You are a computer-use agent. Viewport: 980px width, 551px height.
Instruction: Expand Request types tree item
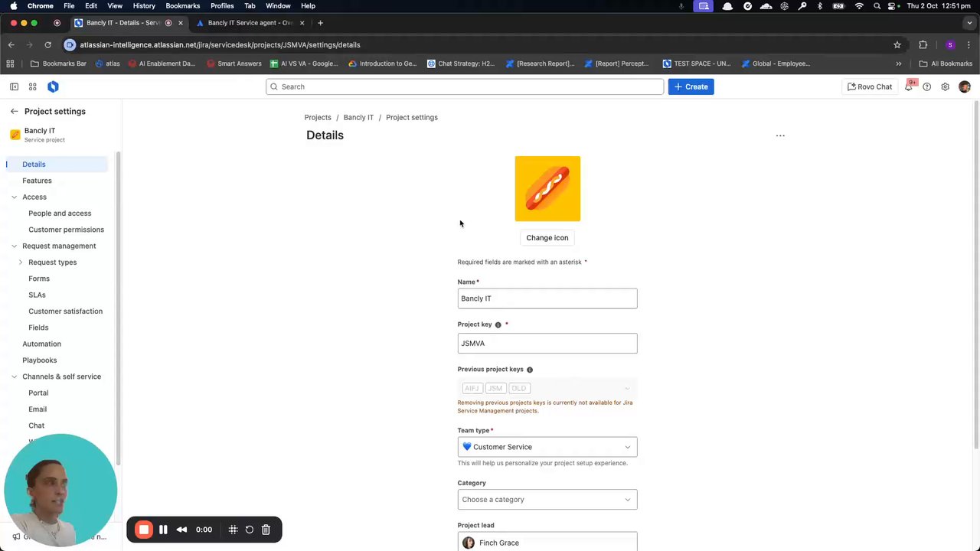[21, 262]
